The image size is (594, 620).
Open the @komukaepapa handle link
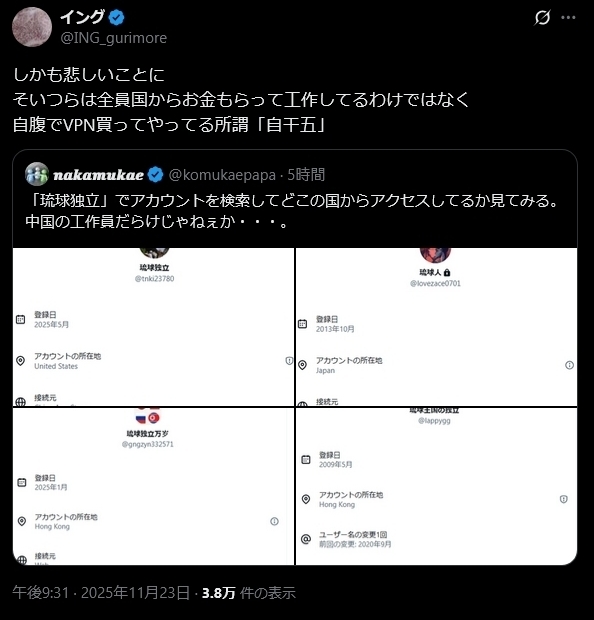pos(222,175)
